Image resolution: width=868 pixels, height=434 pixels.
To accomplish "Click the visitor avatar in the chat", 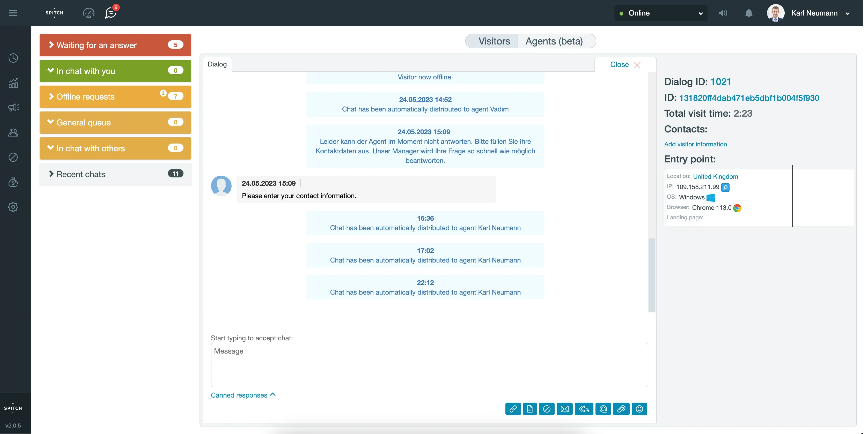I will point(221,185).
